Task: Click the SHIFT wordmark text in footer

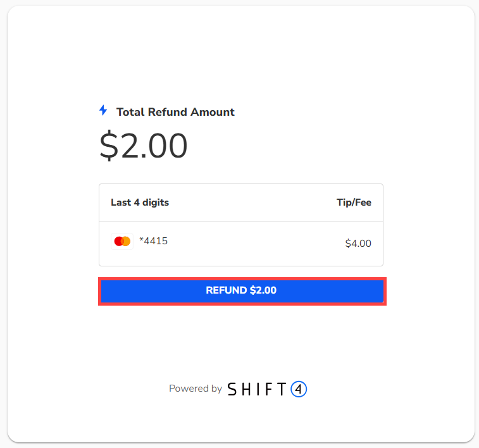Action: tap(257, 389)
